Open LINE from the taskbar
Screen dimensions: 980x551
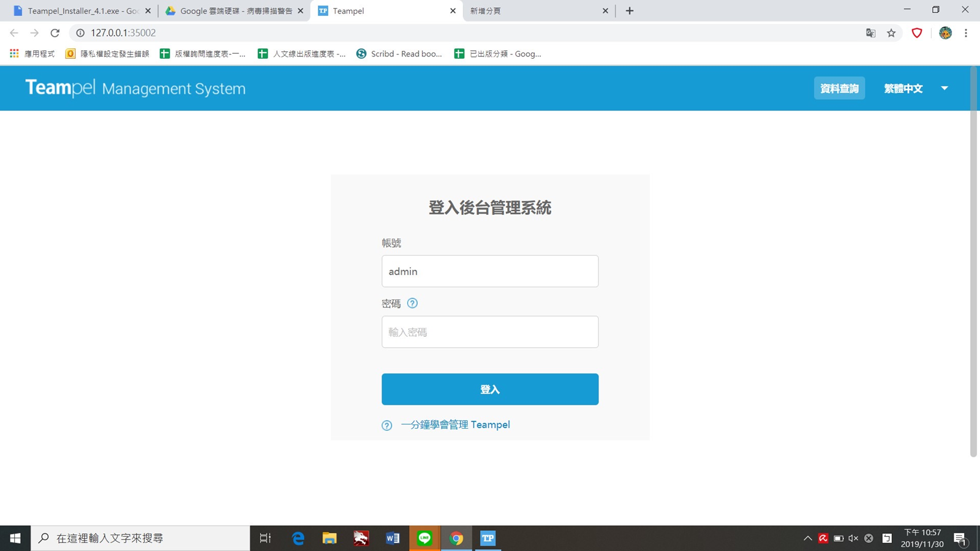point(424,538)
